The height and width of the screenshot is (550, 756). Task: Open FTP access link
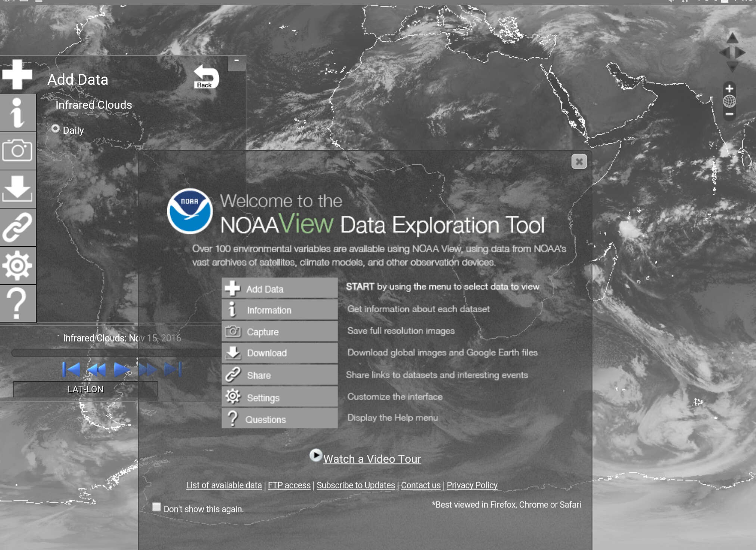click(x=289, y=485)
